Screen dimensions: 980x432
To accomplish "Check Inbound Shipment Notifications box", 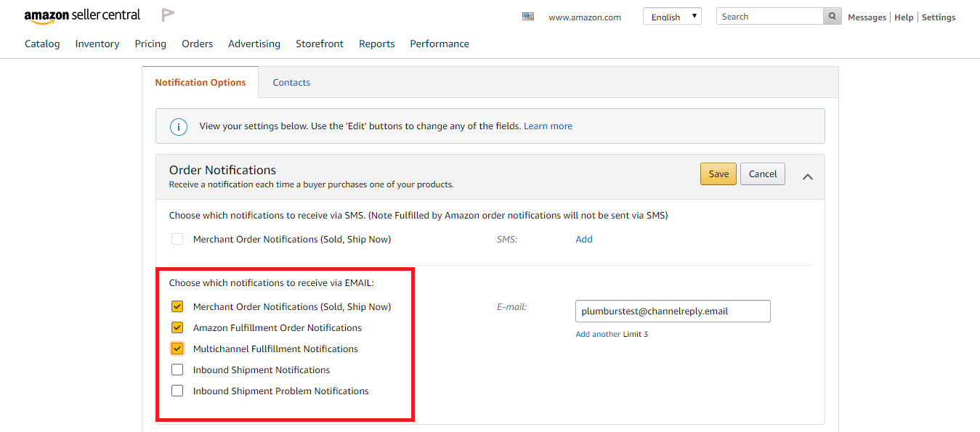I will [x=177, y=370].
